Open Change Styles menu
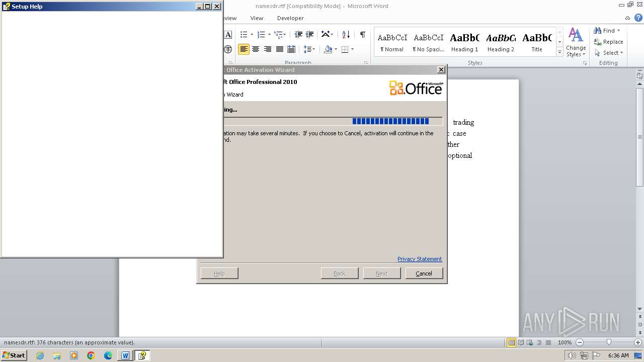The height and width of the screenshot is (362, 644). (576, 43)
